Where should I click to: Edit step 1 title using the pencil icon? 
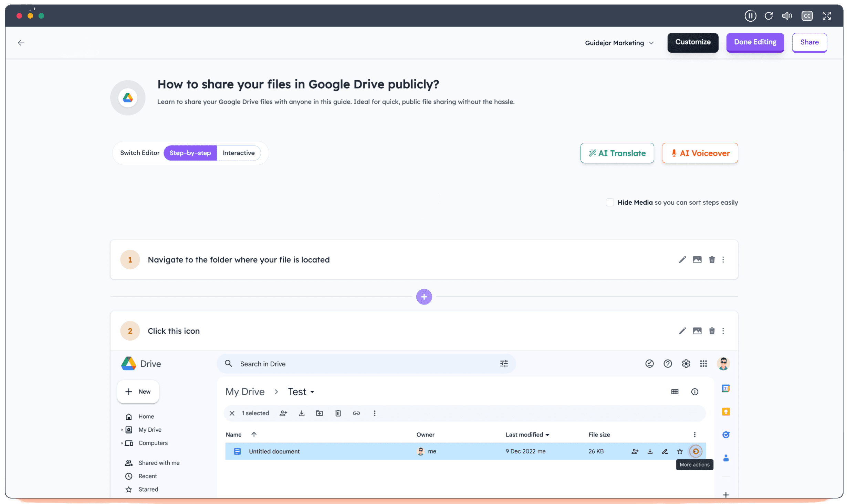(682, 259)
